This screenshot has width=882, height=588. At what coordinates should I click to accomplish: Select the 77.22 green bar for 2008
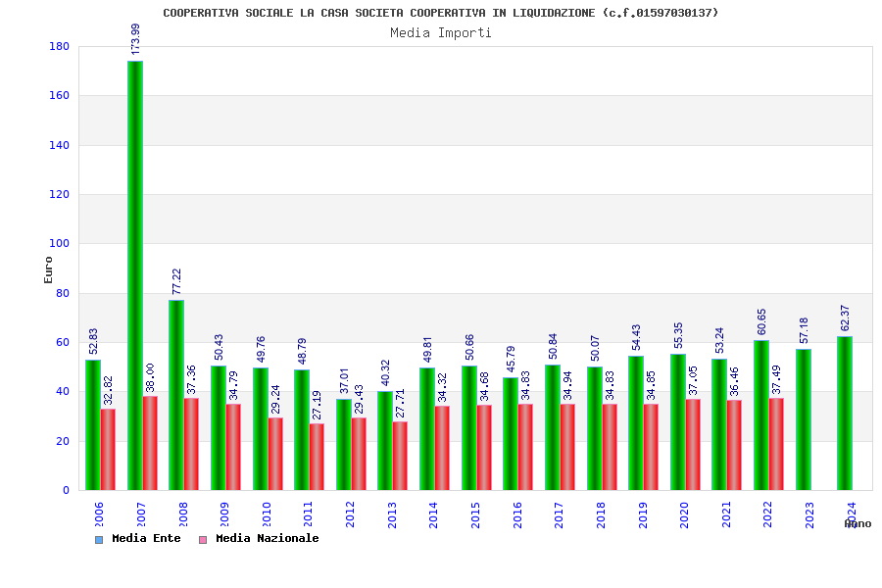coord(176,395)
